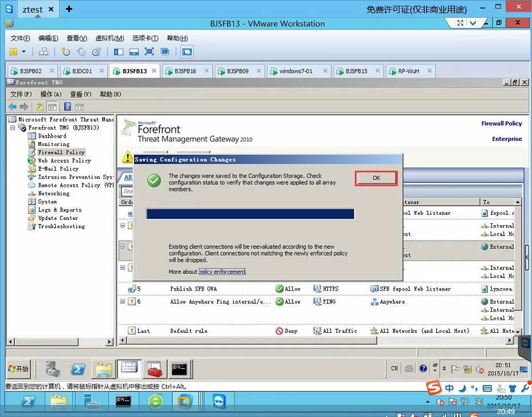
Task: Click the To column header
Action: (x=498, y=202)
